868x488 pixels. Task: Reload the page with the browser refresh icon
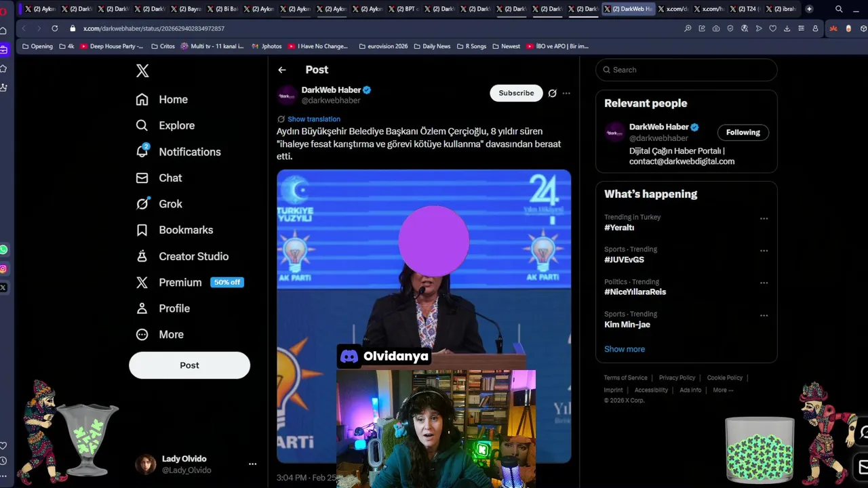tap(55, 28)
